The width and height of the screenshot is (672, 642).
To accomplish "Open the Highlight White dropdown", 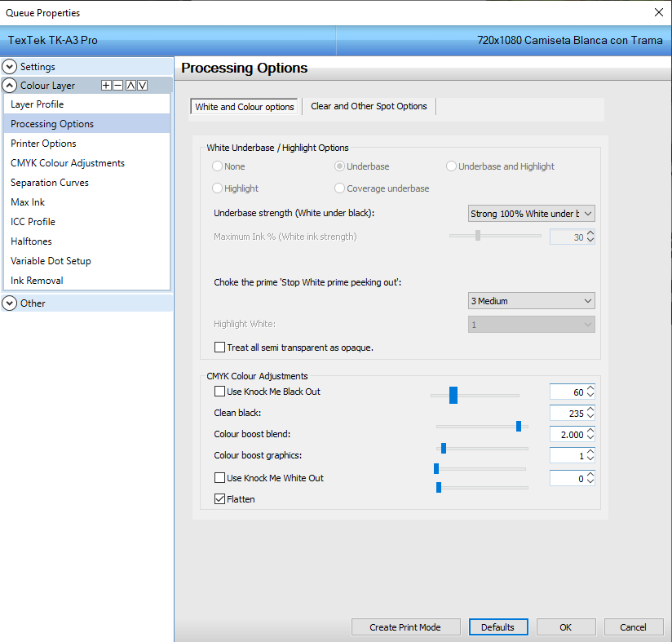I will click(x=531, y=325).
